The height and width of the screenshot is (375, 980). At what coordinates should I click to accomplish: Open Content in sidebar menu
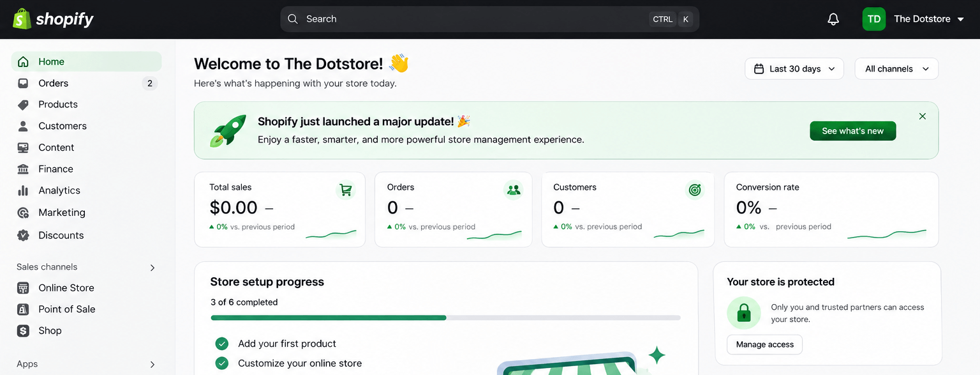point(87,148)
